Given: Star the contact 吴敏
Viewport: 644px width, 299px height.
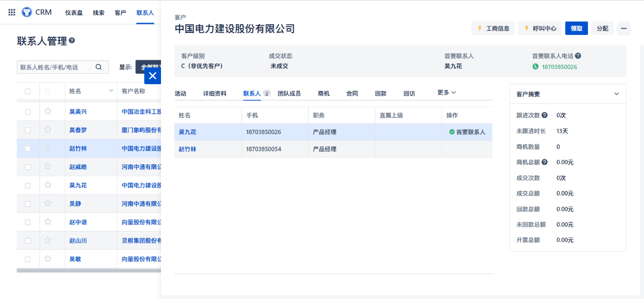Looking at the screenshot, I should coord(48,259).
